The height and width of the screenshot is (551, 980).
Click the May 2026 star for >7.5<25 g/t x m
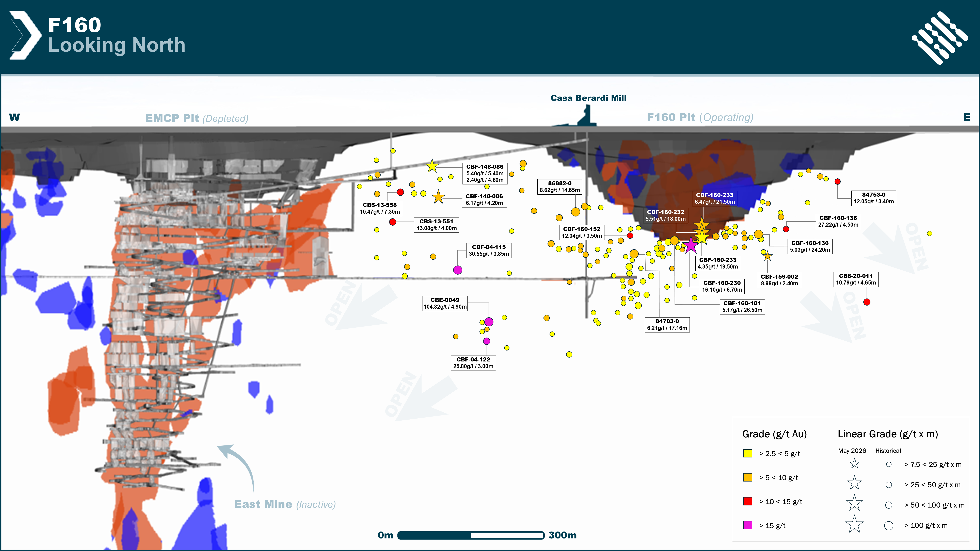click(x=854, y=464)
